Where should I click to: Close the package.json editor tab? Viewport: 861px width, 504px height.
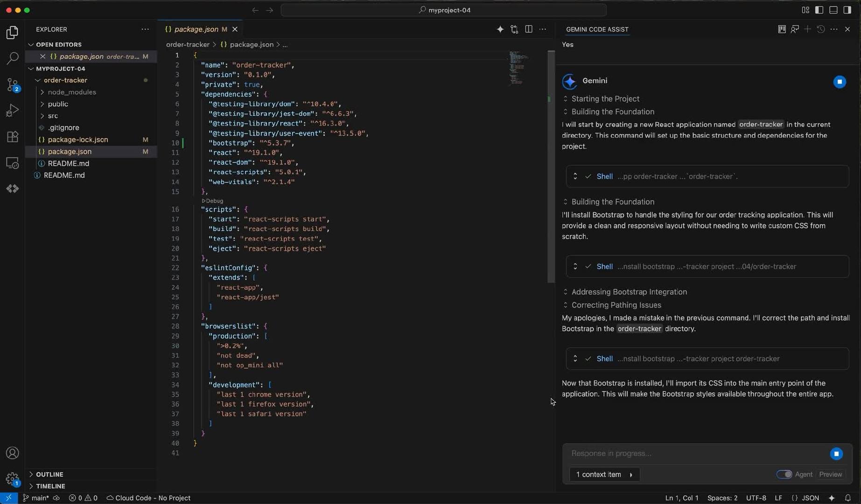pyautogui.click(x=235, y=29)
